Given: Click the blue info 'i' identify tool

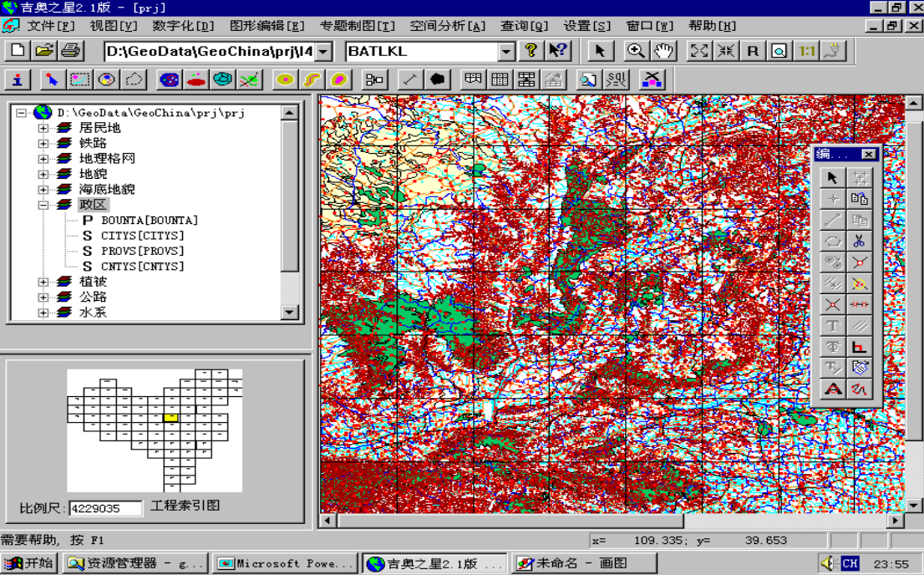Looking at the screenshot, I should [x=18, y=79].
